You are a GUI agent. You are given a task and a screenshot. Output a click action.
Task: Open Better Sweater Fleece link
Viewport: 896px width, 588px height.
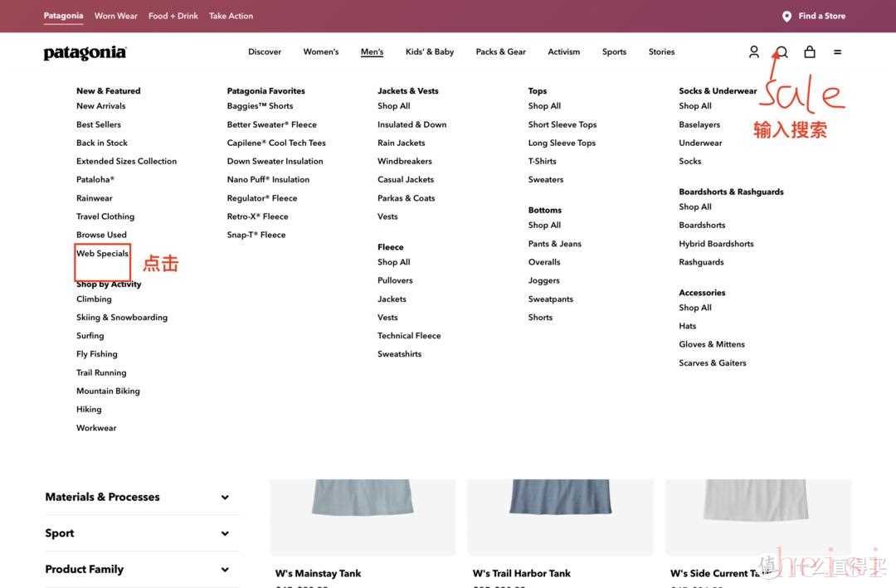[x=271, y=124]
